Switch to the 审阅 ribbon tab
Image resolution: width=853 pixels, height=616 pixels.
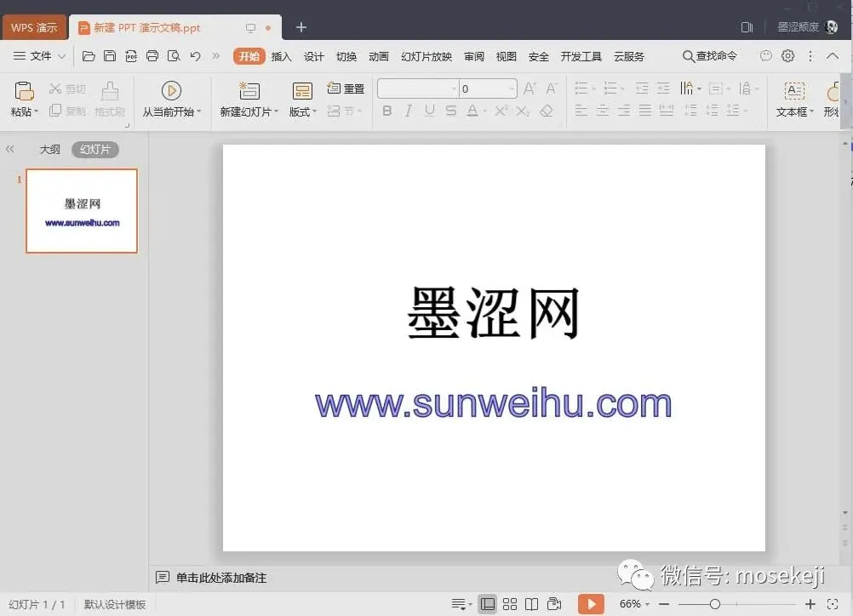(x=474, y=56)
